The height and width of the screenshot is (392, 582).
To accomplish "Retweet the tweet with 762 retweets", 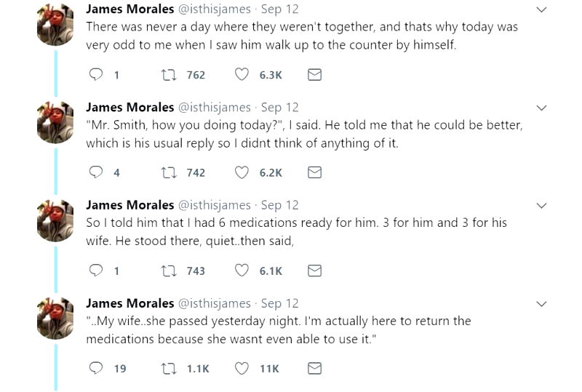I will point(170,74).
